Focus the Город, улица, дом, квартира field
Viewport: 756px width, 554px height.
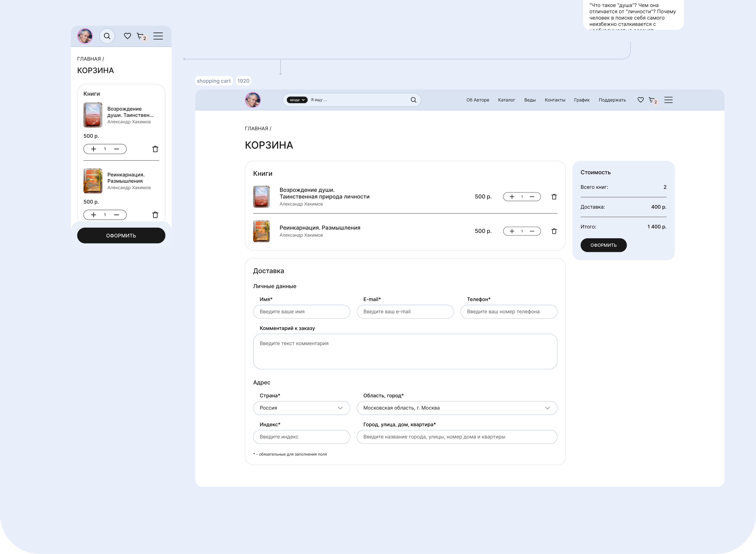pos(457,437)
